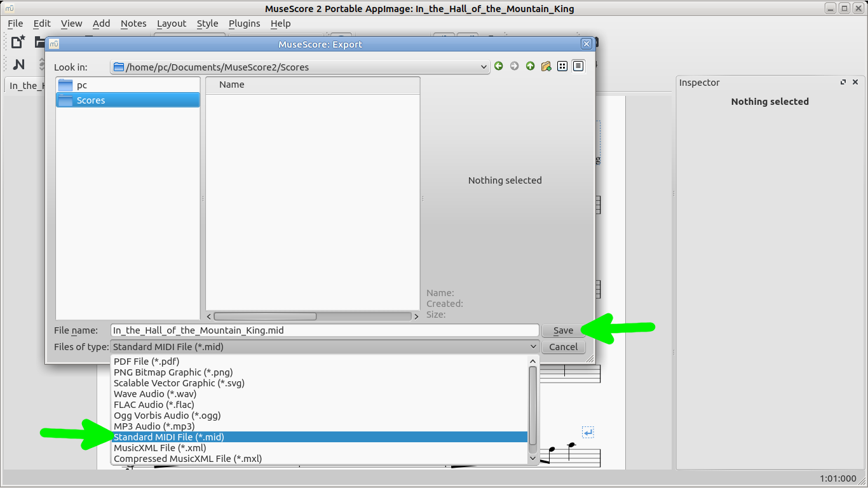Choose Scalable Vector Graphic (*.svg) format
This screenshot has width=868, height=488.
(x=319, y=383)
